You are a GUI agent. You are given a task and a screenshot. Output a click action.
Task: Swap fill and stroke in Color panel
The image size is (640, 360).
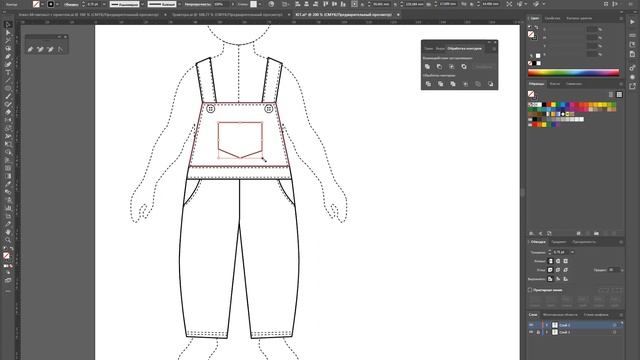(536, 28)
